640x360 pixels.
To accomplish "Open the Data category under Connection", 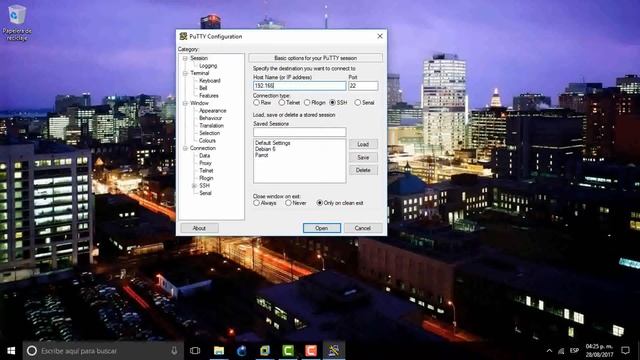I will pyautogui.click(x=204, y=156).
